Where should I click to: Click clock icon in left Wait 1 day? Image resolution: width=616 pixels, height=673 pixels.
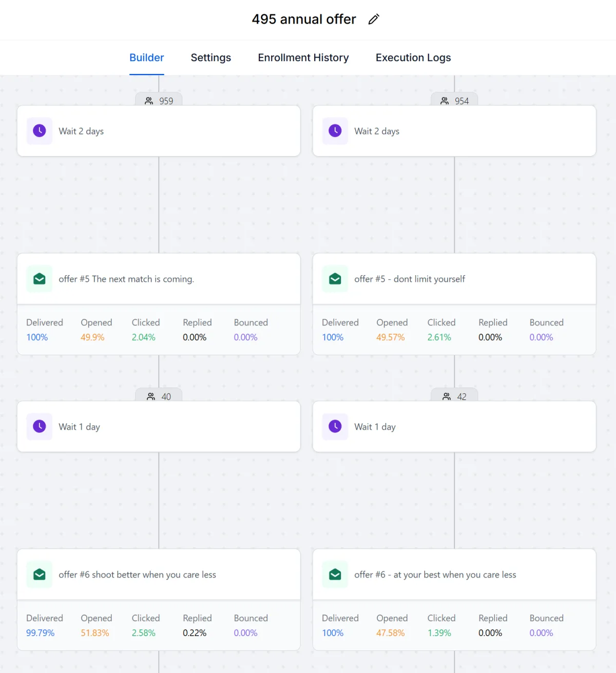(x=40, y=427)
